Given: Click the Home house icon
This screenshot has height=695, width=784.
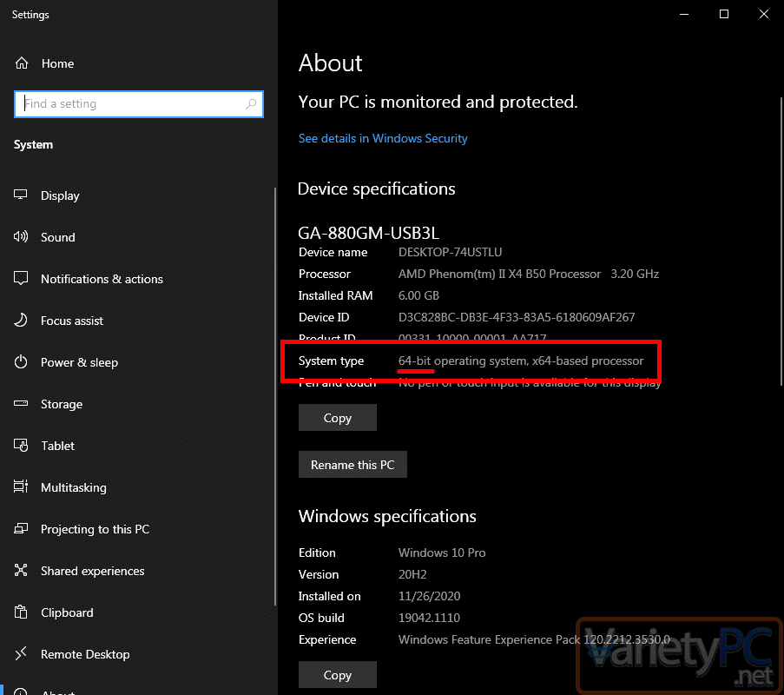Looking at the screenshot, I should 22,63.
